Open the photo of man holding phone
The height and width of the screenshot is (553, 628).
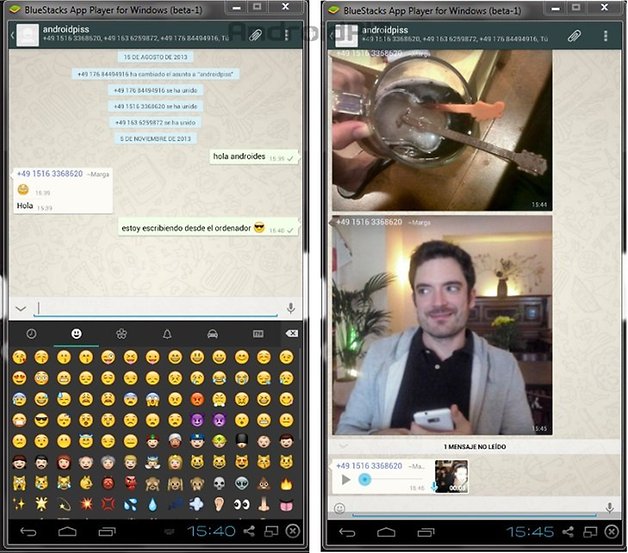tap(442, 325)
